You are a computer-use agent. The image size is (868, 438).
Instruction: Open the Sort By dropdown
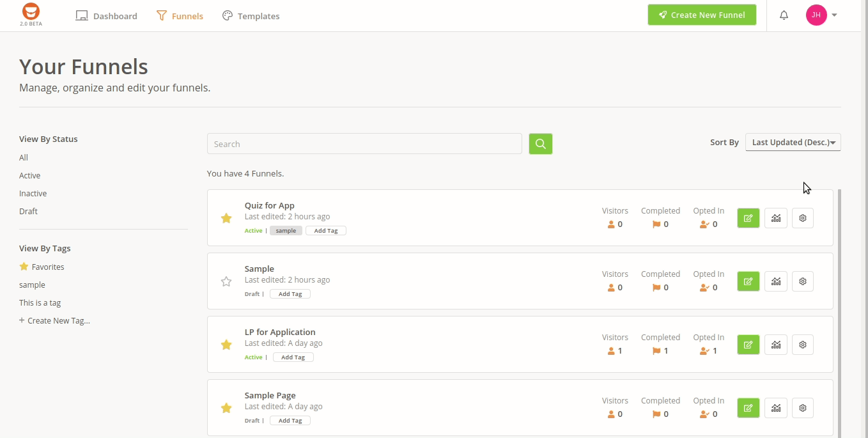click(793, 142)
